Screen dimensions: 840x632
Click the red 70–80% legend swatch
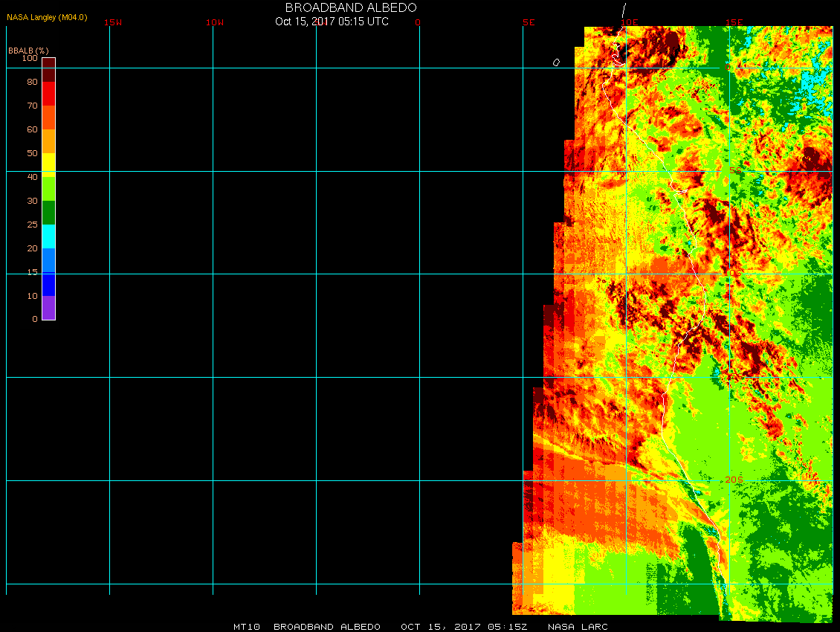[x=48, y=93]
